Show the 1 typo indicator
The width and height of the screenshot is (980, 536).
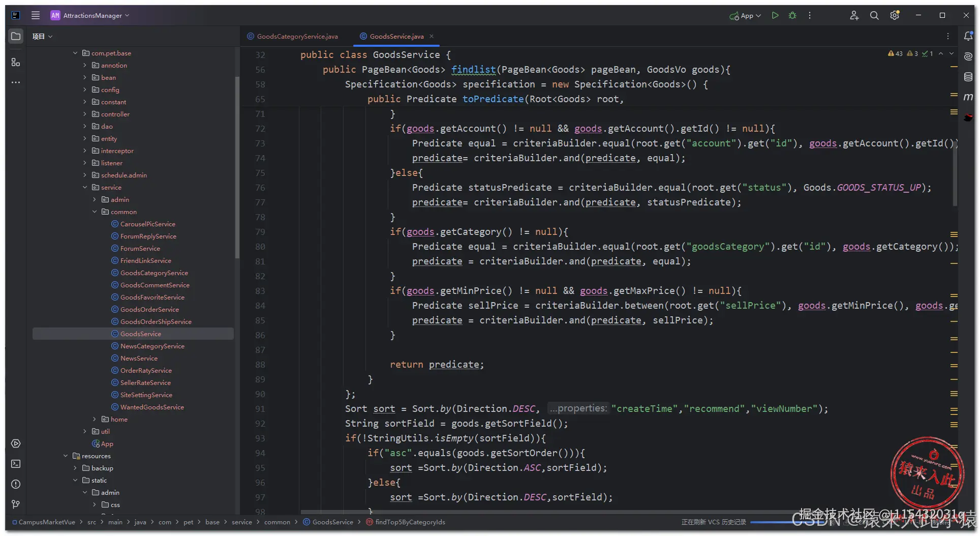[x=927, y=53]
